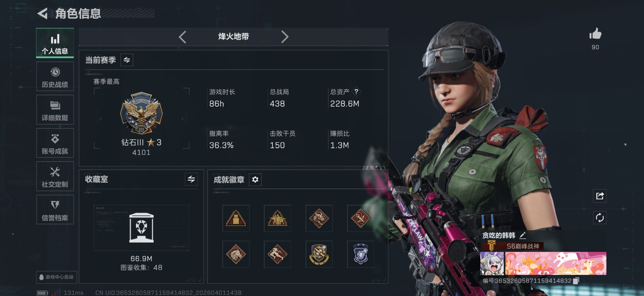Screen dimensions: 644x296
Task: Switch to next mode after 烽火地带
Action: click(285, 37)
